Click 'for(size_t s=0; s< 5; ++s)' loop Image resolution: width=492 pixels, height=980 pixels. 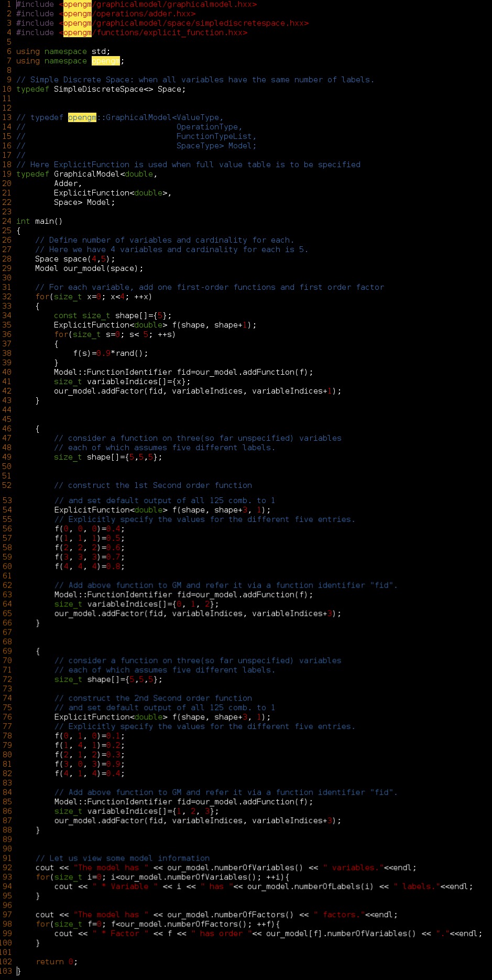tap(115, 334)
